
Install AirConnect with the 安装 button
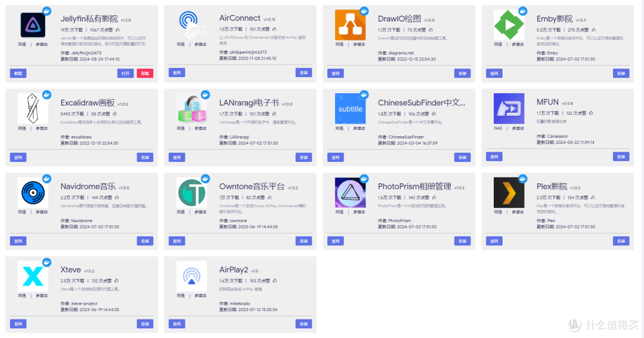pos(304,72)
